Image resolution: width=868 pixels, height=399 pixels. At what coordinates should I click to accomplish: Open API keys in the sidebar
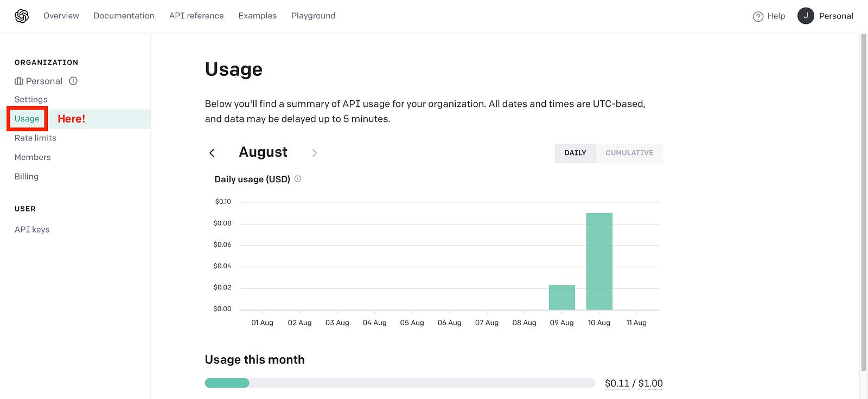point(32,229)
